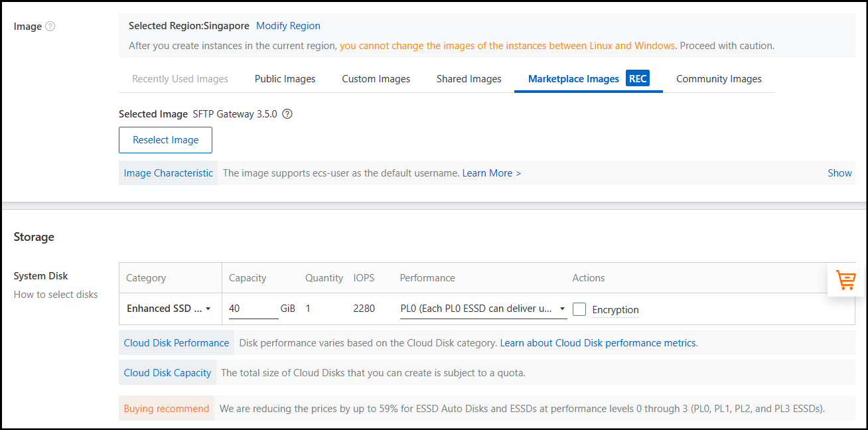Open the Learn More link for image
Screen dimensions: 868x430
tap(491, 173)
